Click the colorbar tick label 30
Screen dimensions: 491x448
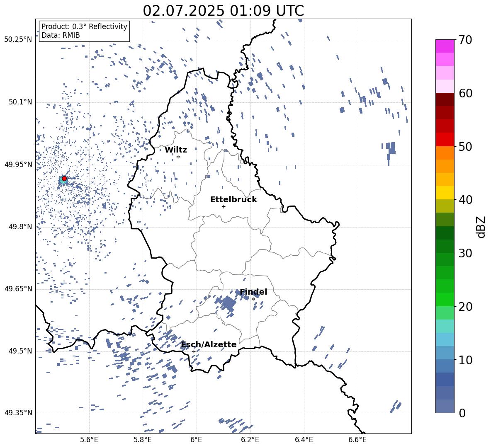465,253
